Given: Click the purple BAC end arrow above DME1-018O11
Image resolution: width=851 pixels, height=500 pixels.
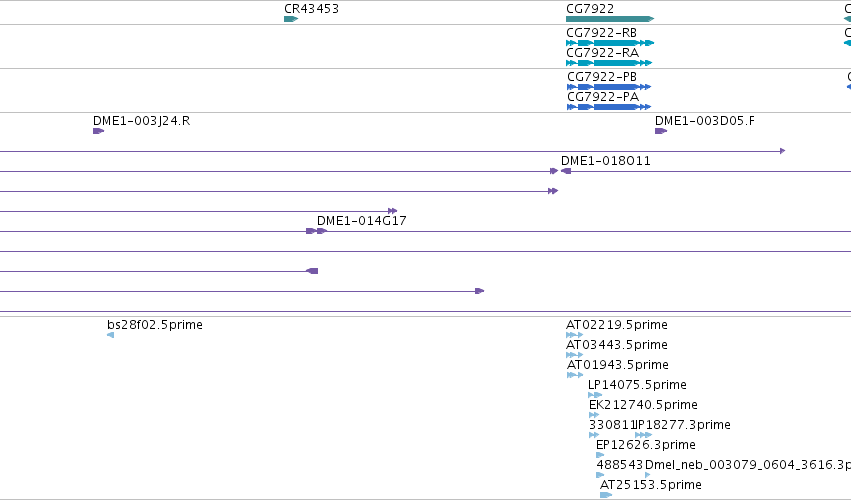Looking at the screenshot, I should click(783, 151).
